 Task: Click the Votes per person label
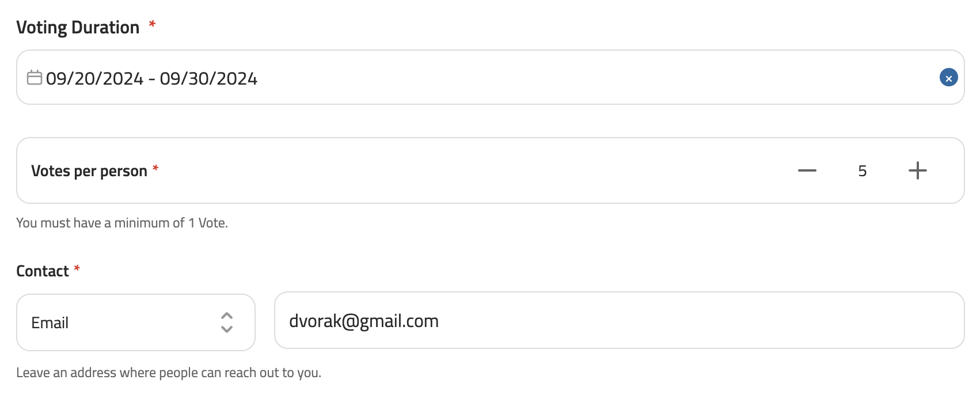[x=89, y=171]
